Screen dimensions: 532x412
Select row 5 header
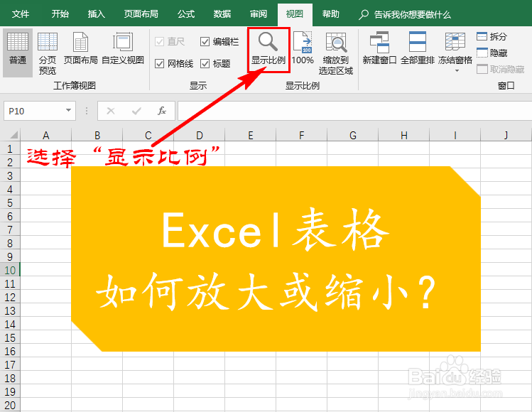point(10,202)
